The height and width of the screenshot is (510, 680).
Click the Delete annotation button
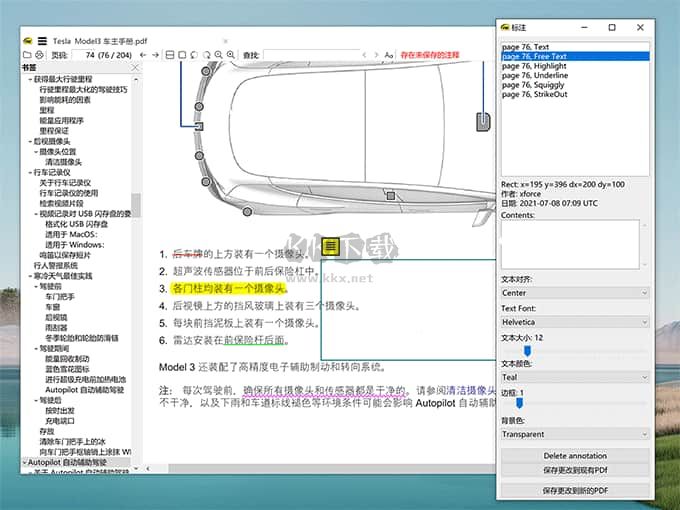coord(575,456)
